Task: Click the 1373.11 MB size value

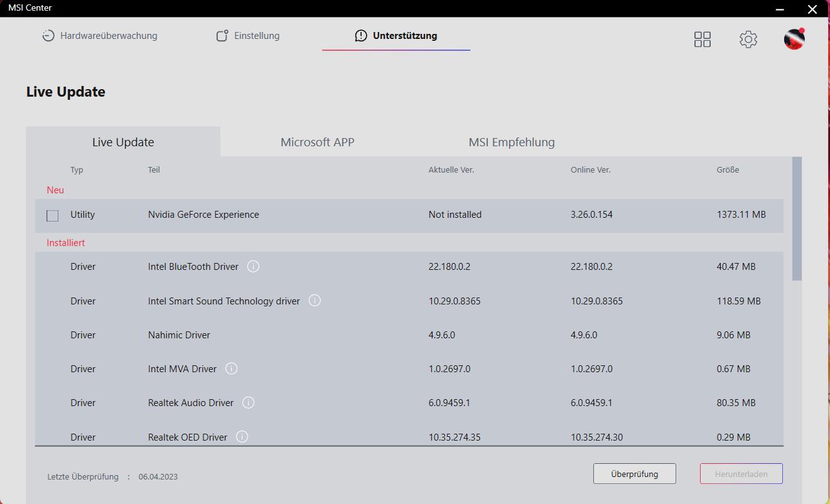Action: pos(741,215)
